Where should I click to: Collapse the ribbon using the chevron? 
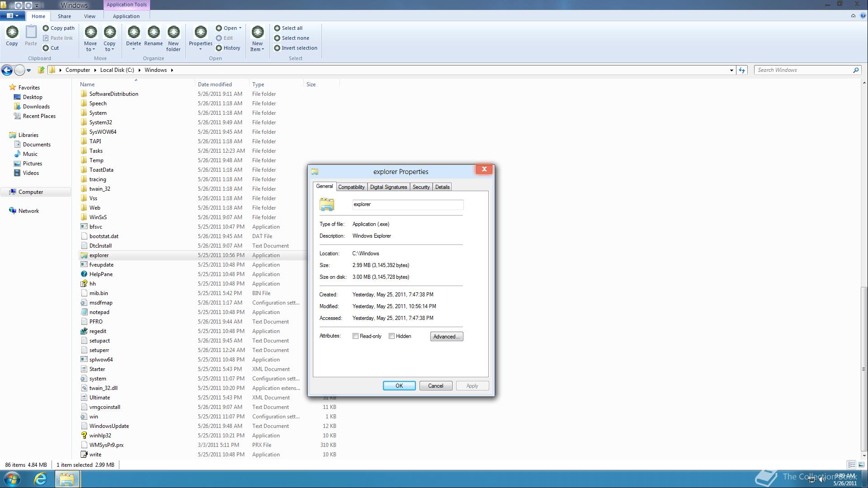point(853,16)
